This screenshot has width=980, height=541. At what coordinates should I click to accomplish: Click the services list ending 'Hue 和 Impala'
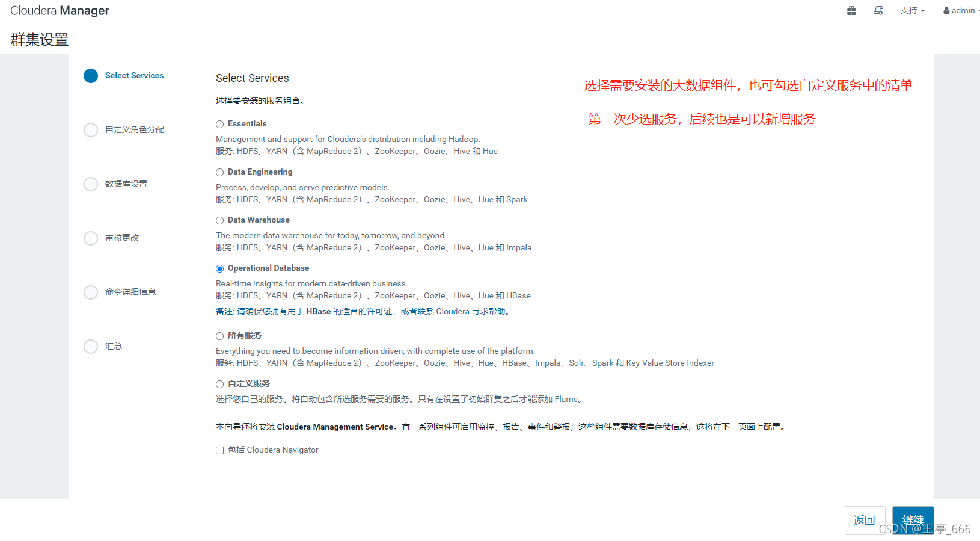coord(373,247)
